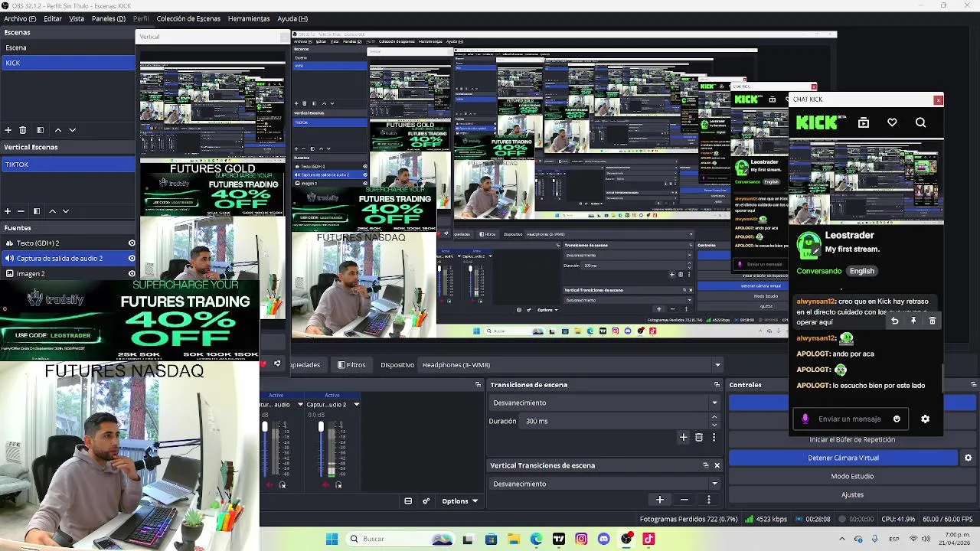Open the Colección de Escenas menu

(x=188, y=18)
